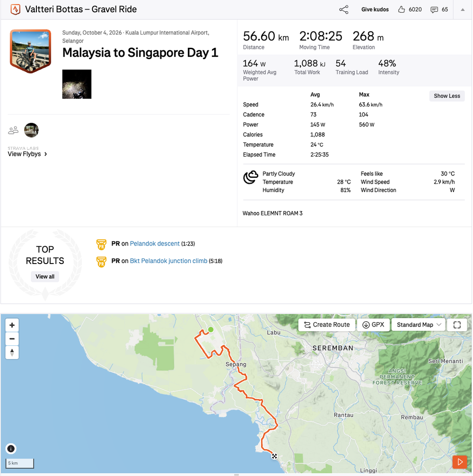
Task: Click the PR medal beside Pelandok descent
Action: pyautogui.click(x=101, y=244)
